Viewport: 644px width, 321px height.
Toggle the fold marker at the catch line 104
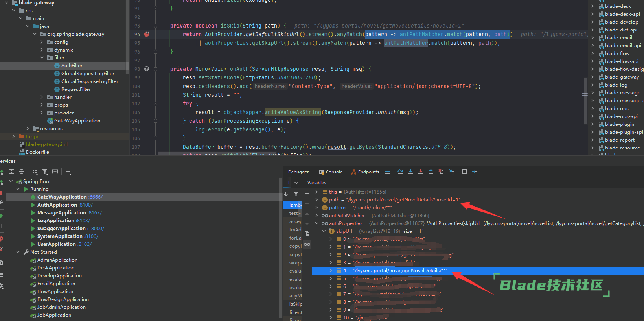pos(155,121)
